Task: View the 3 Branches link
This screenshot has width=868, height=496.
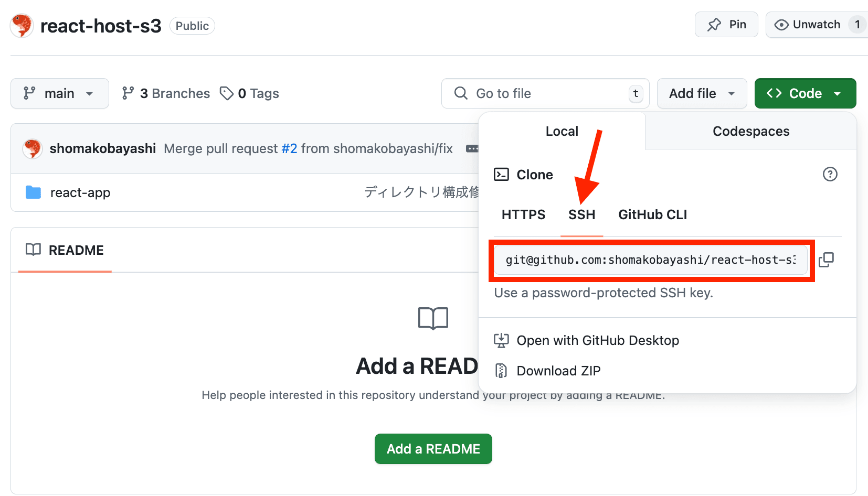Action: 166,93
